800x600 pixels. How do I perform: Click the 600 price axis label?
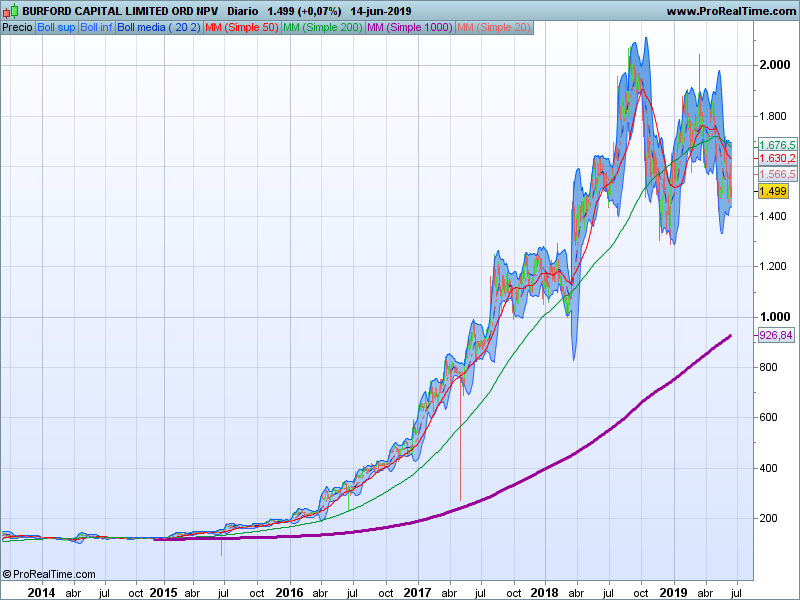coord(768,417)
